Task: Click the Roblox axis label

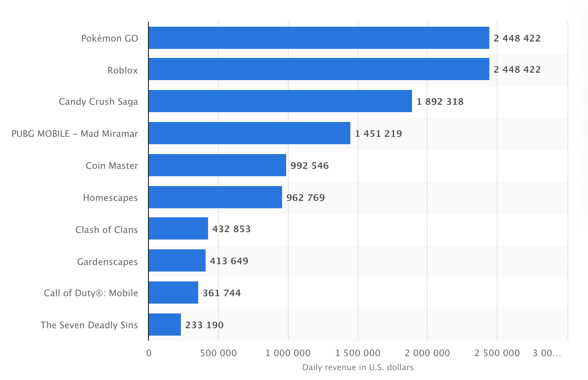Action: click(x=122, y=70)
